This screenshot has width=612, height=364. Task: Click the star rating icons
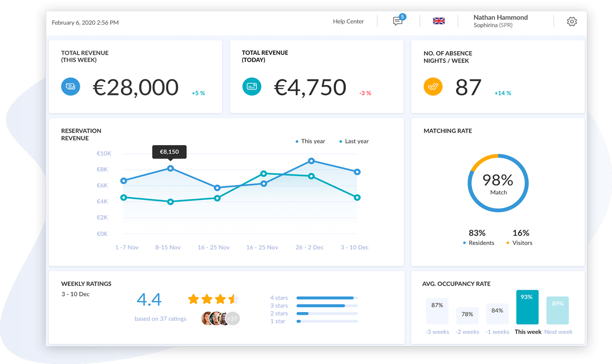click(213, 299)
